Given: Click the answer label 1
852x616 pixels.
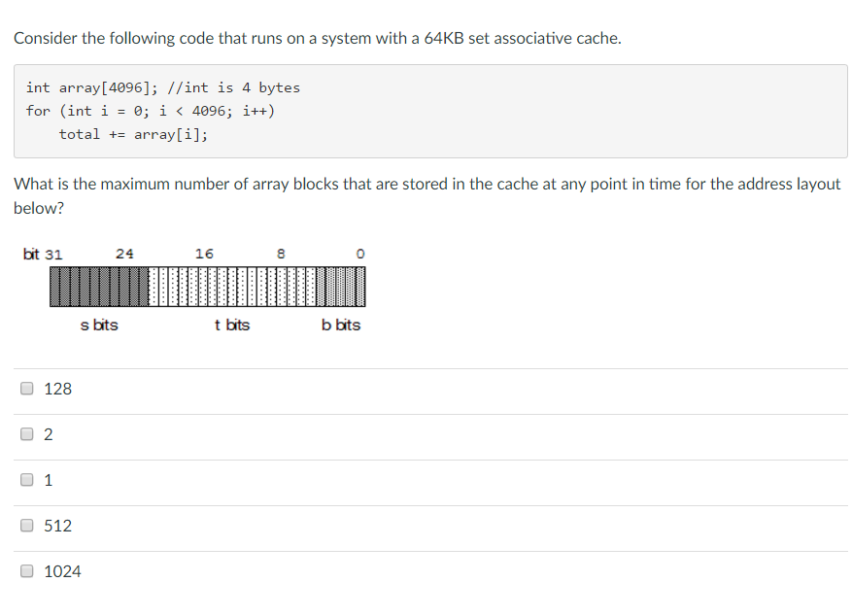Looking at the screenshot, I should [49, 480].
